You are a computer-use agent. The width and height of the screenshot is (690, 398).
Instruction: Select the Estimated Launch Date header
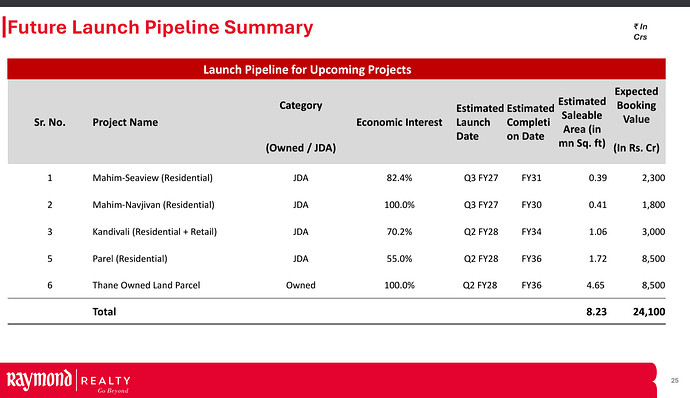point(480,122)
